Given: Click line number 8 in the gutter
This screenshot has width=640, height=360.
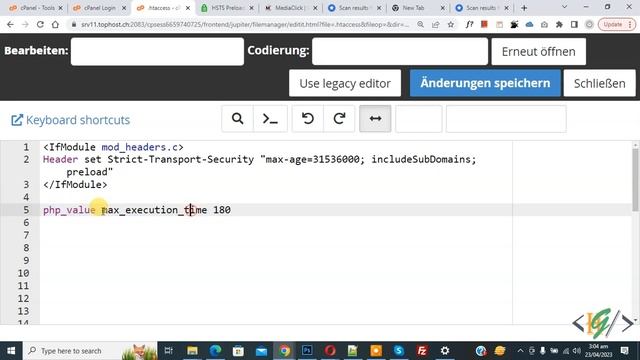Looking at the screenshot, I should [26, 248].
